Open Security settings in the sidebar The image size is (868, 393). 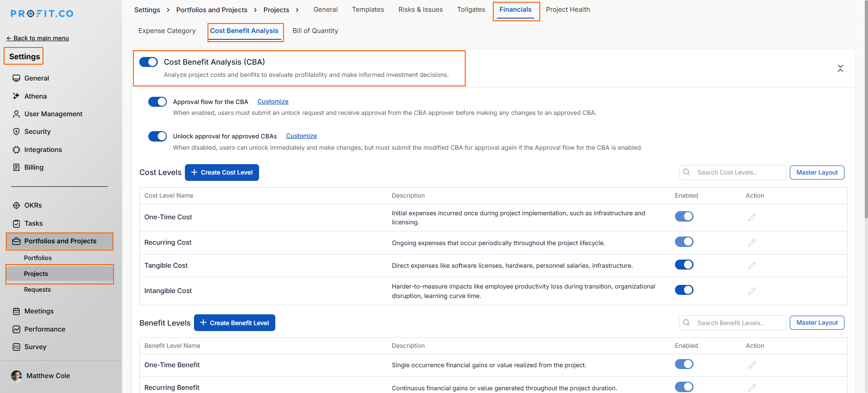click(37, 132)
